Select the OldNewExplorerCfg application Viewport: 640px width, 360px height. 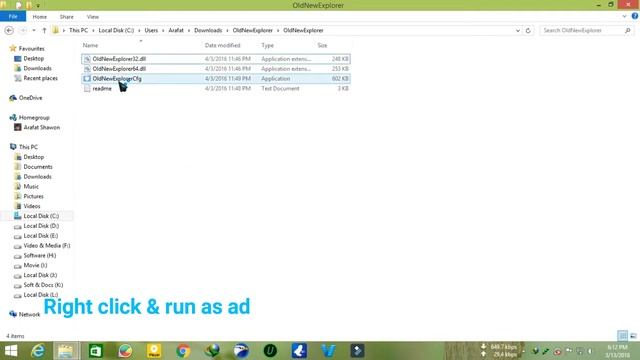(216, 78)
